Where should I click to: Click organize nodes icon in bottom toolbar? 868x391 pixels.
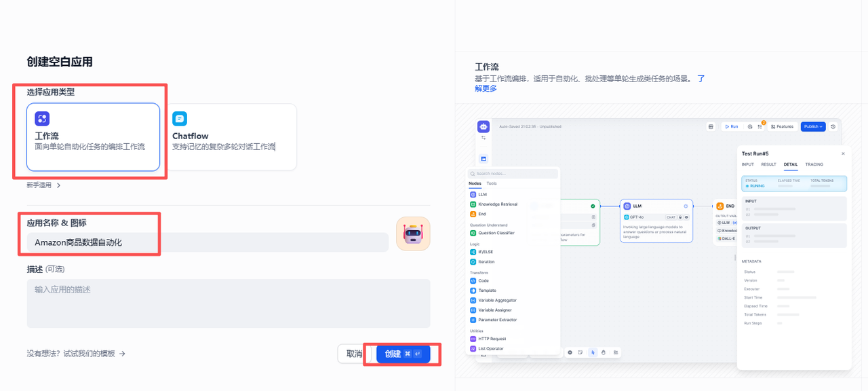click(616, 352)
